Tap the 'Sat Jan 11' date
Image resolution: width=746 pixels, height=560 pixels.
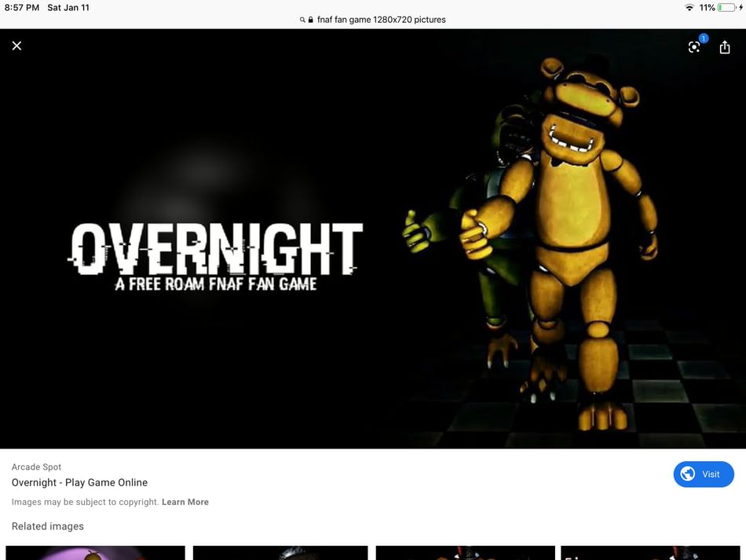coord(68,8)
